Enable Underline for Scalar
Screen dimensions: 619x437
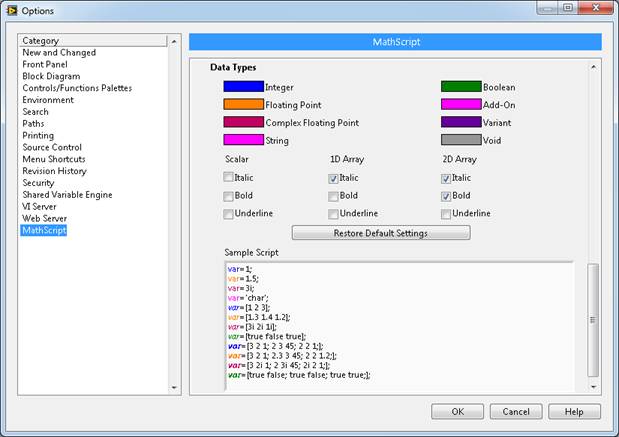point(228,214)
